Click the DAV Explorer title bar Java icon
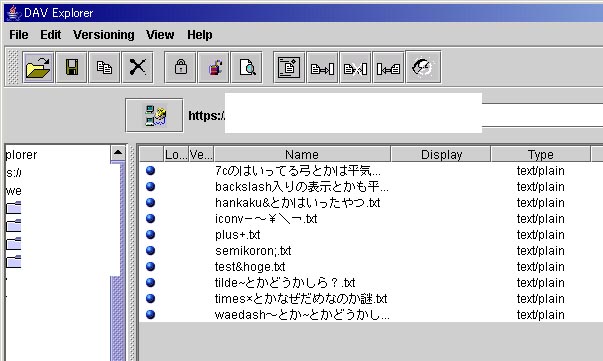This screenshot has height=361, width=603. (13, 13)
